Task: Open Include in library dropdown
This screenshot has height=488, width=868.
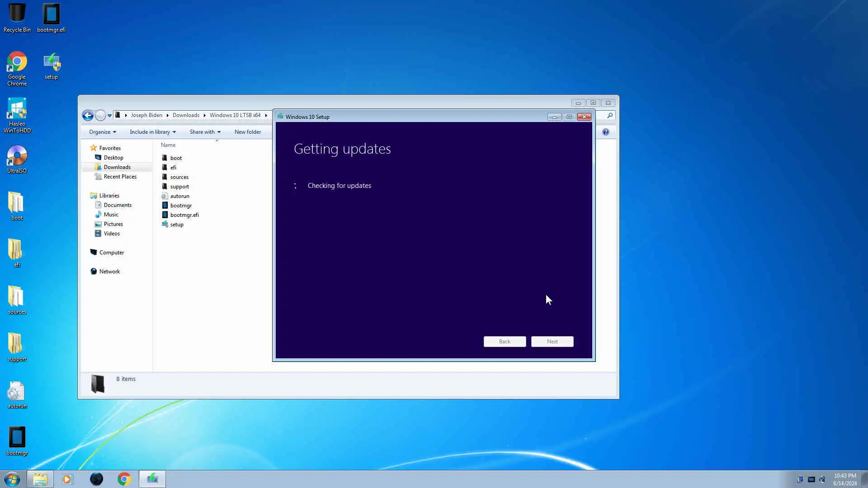Action: (x=152, y=132)
